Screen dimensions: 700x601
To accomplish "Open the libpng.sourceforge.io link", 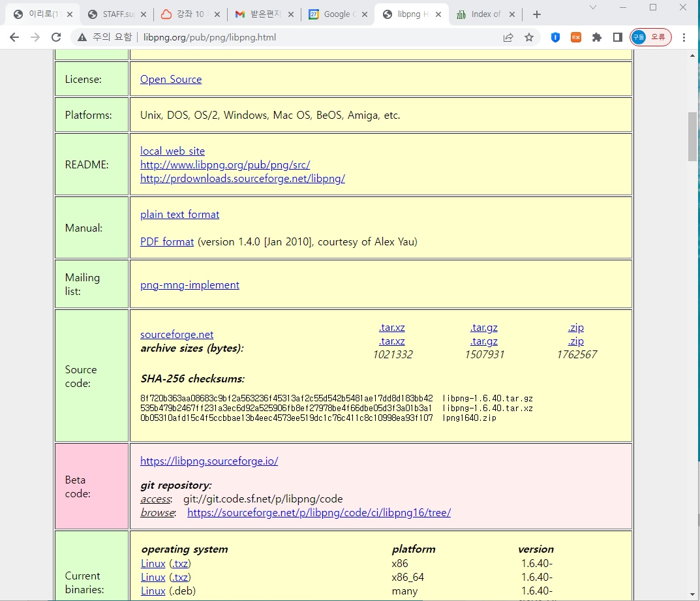I will pos(209,461).
